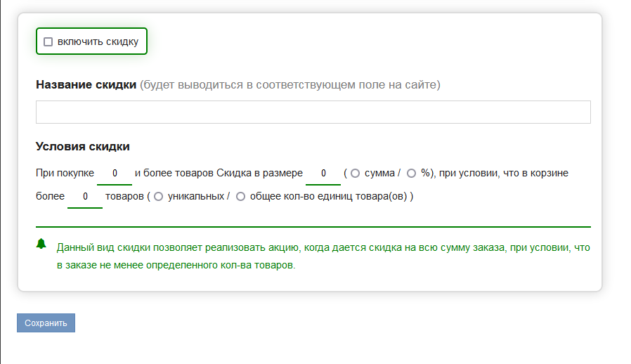The image size is (631, 364).
Task: Click the «Условия скидки» heading
Action: [82, 146]
